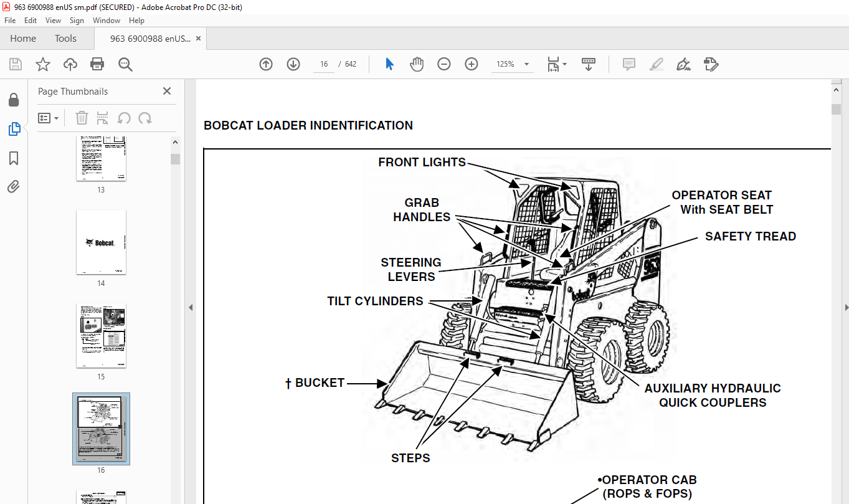Click the TILT CYLINDERS label
Viewport: 849px width, 504px height.
point(375,301)
